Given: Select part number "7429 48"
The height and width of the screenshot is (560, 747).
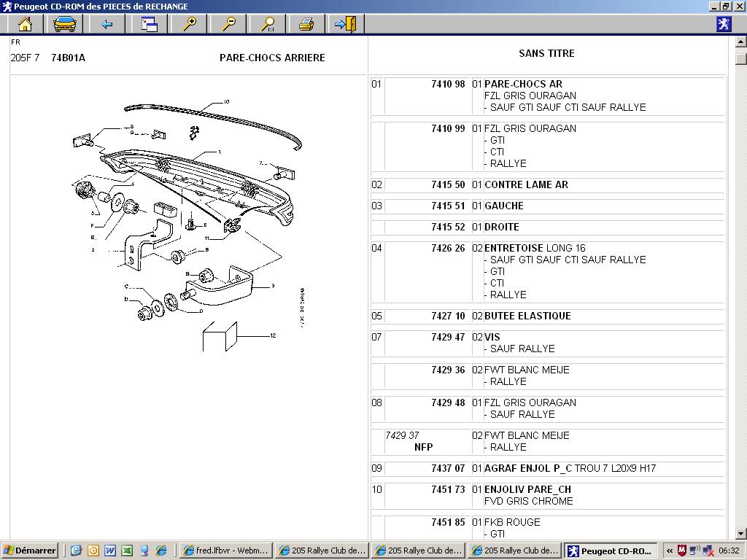Looking at the screenshot, I should [x=448, y=402].
